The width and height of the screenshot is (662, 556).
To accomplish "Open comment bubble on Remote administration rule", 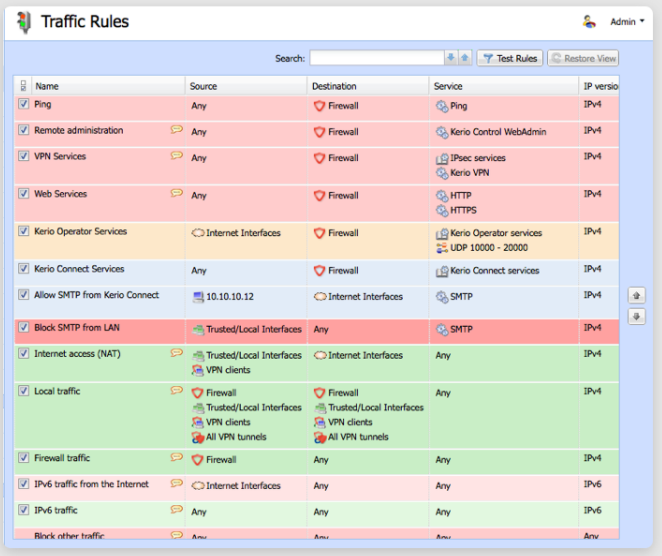I will tap(176, 129).
